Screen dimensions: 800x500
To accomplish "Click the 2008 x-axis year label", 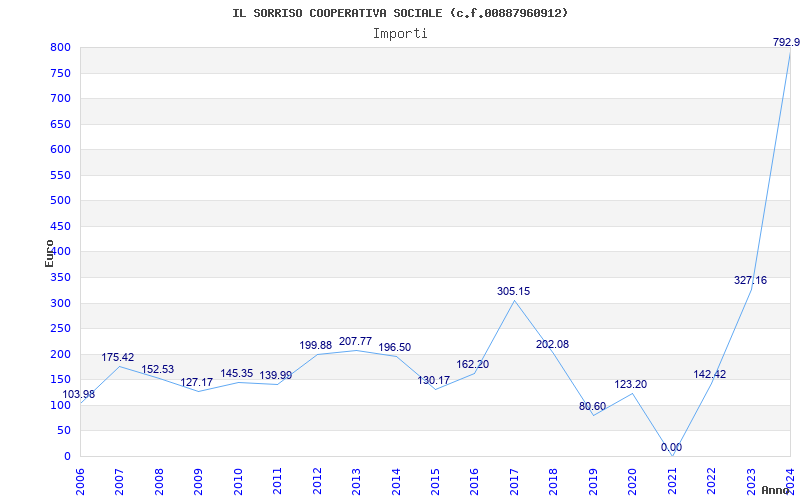I will pyautogui.click(x=159, y=482).
